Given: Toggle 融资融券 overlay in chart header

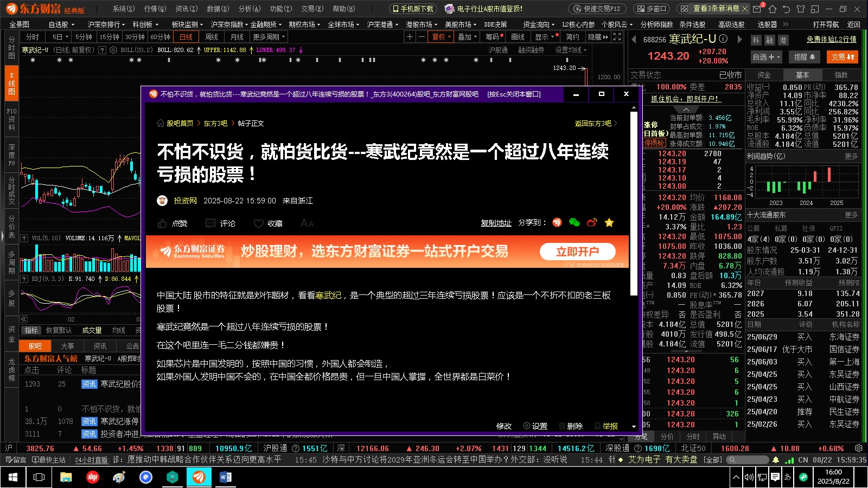Looking at the screenshot, I should [x=531, y=50].
